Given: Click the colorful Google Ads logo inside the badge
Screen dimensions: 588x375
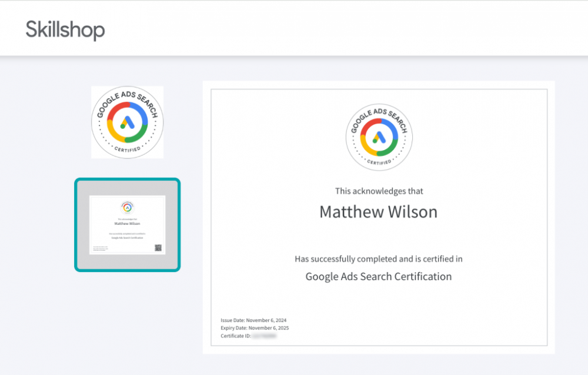Looking at the screenshot, I should 379,137.
